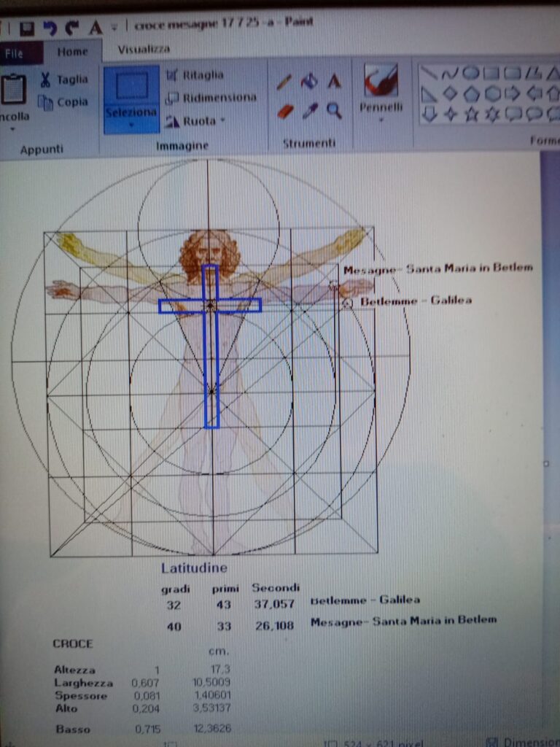The image size is (560, 747).
Task: Expand the Incolla paste options arrow
Action: [x=12, y=128]
